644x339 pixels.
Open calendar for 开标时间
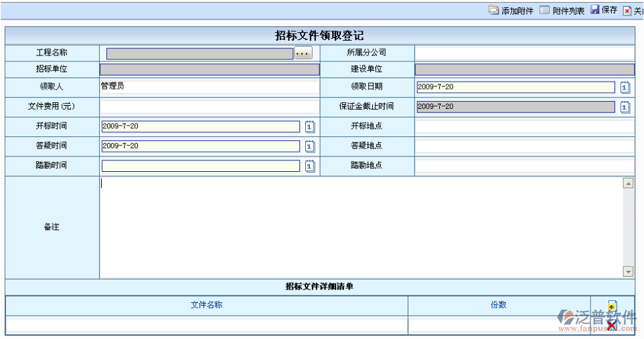pos(310,126)
